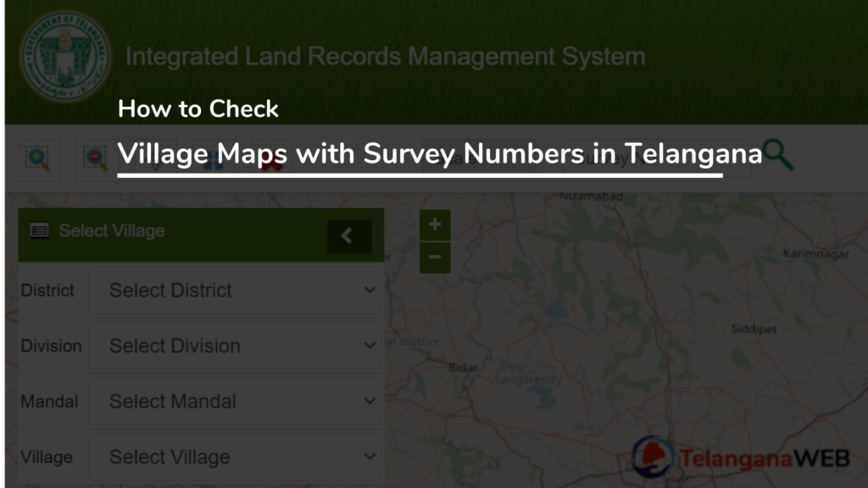The width and height of the screenshot is (868, 488).
Task: Collapse the Select Village panel with the chevron
Action: 348,236
